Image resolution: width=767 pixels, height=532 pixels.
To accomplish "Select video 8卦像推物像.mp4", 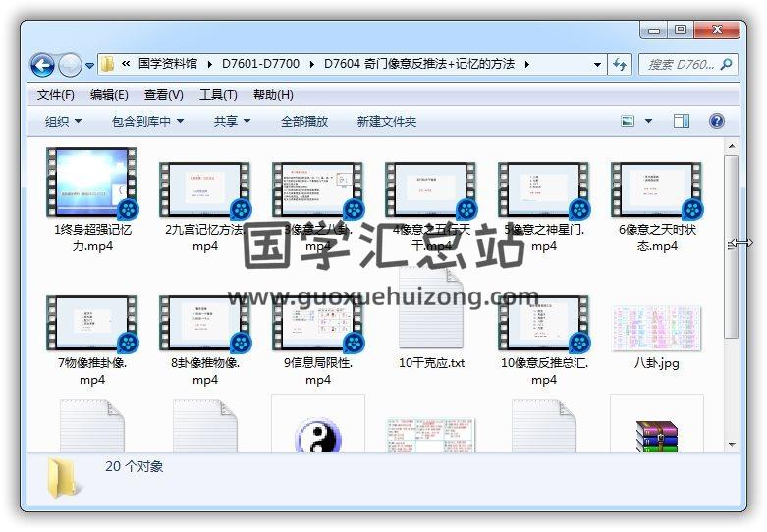I will coord(205,341).
